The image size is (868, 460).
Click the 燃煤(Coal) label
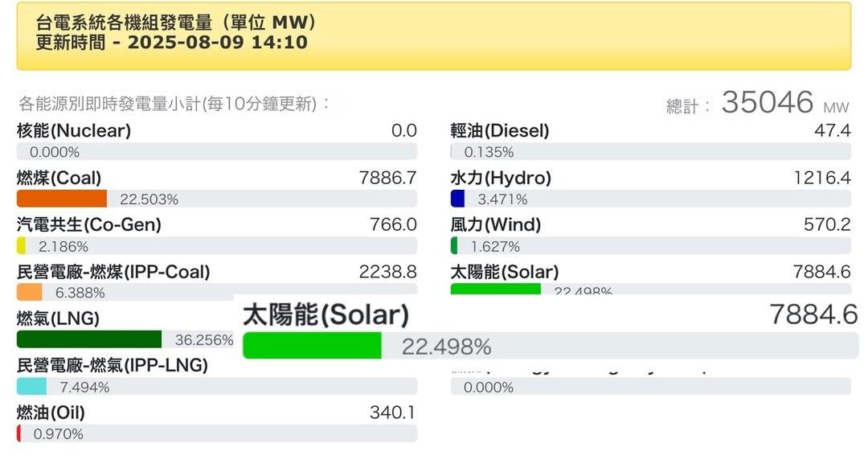click(59, 178)
